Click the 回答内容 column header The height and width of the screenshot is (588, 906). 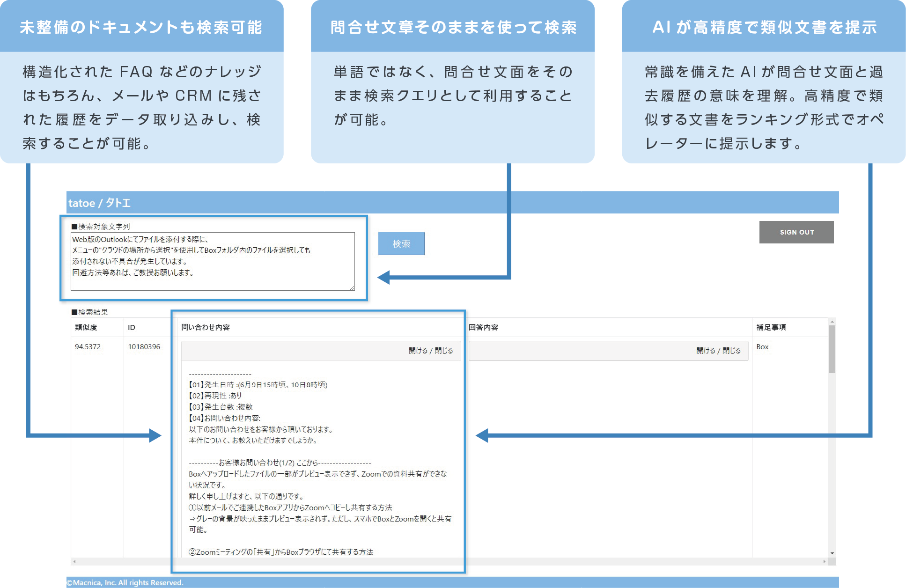pyautogui.click(x=483, y=327)
